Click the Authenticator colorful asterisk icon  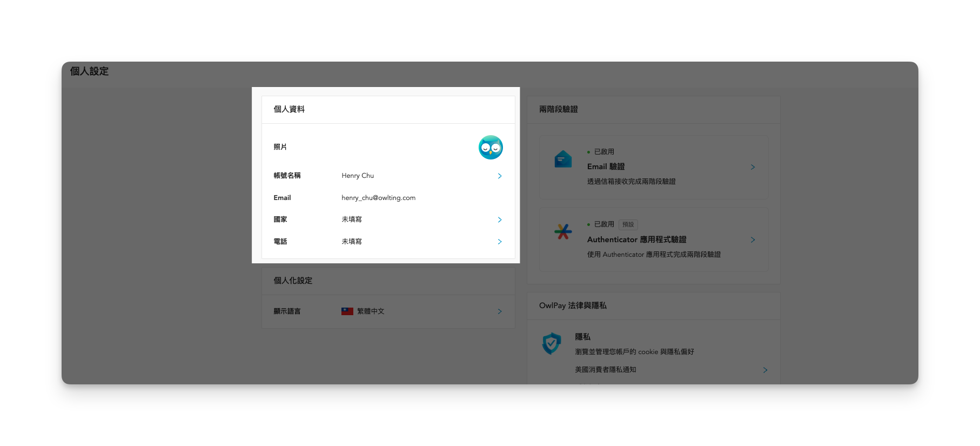point(563,231)
